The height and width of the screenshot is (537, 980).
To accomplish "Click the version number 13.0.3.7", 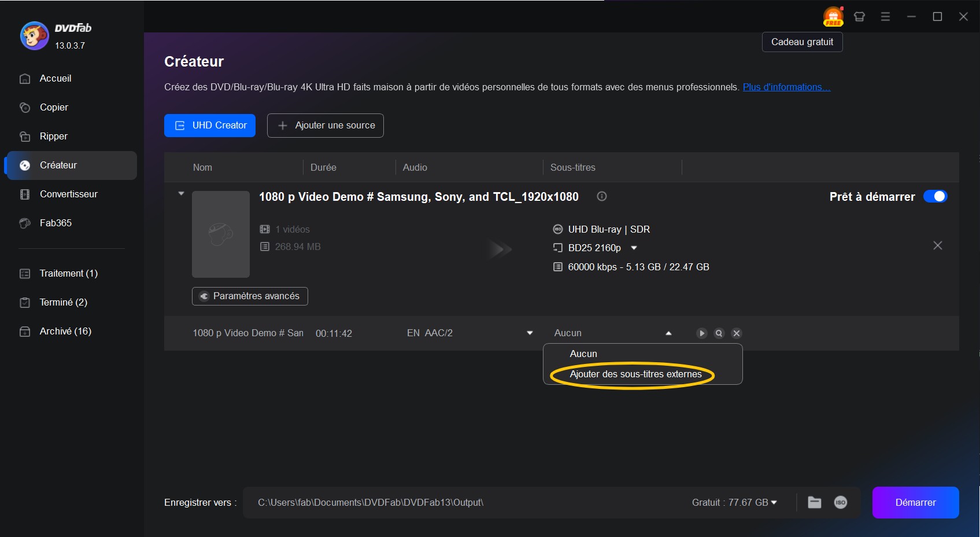I will click(70, 45).
